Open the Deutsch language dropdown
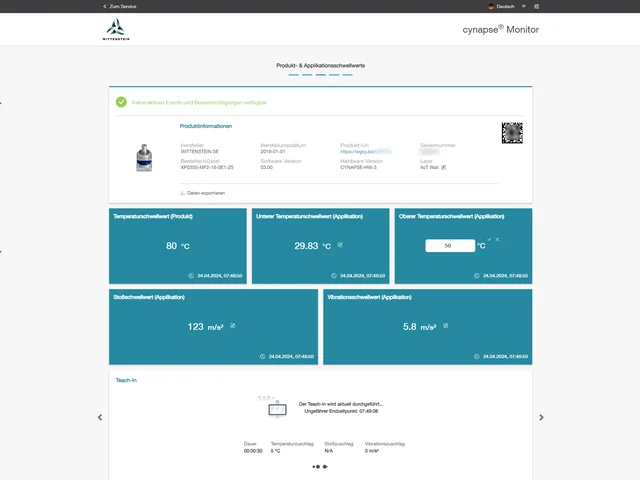The width and height of the screenshot is (640, 480). pyautogui.click(x=507, y=6)
